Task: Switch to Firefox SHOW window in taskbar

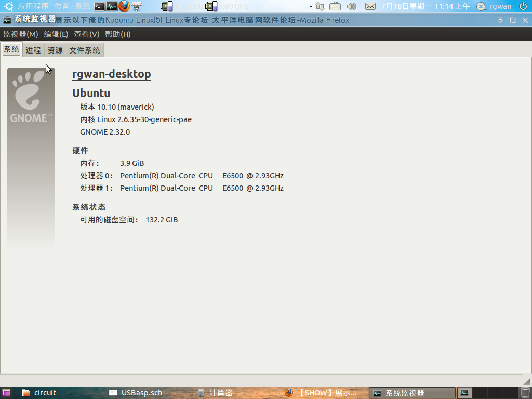Action: pos(321,393)
